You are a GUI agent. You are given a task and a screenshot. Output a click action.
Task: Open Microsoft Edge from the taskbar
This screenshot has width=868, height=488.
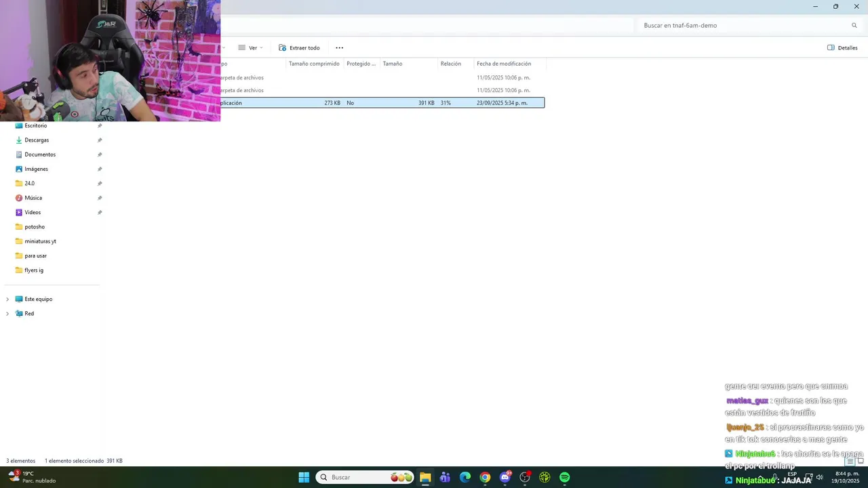pos(465,477)
